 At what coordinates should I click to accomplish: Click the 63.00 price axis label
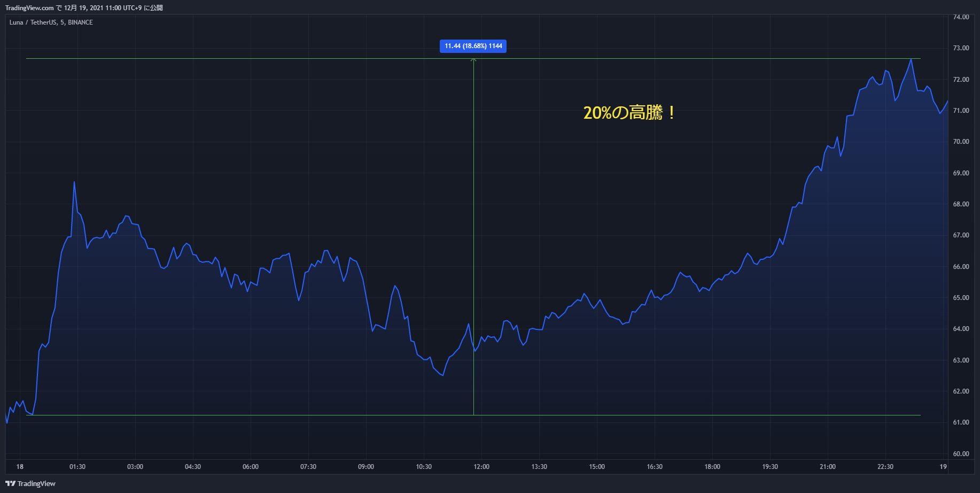pyautogui.click(x=961, y=360)
